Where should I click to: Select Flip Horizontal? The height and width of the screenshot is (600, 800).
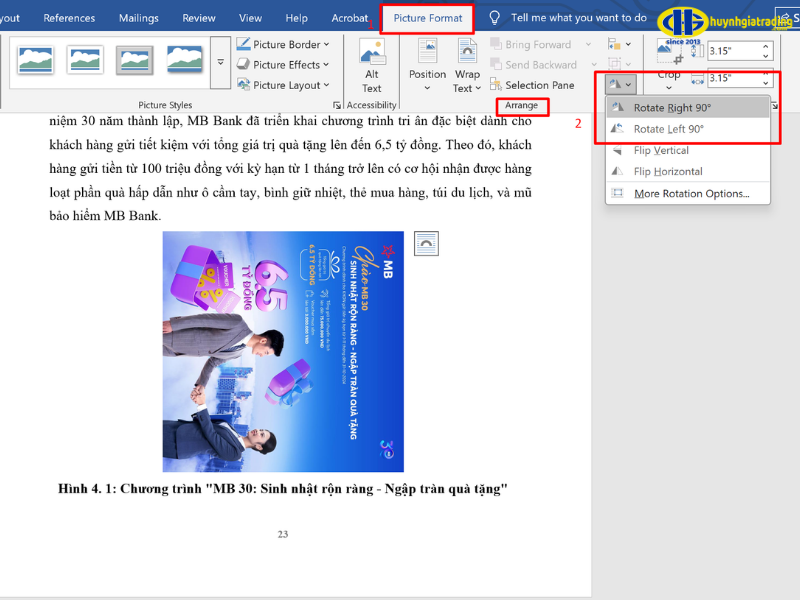pos(687,171)
